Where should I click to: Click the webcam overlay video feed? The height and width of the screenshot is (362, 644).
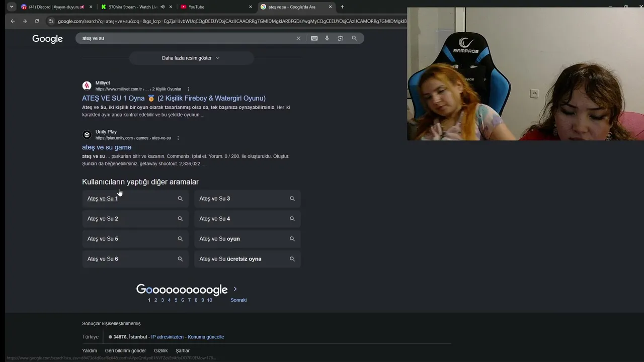point(525,74)
